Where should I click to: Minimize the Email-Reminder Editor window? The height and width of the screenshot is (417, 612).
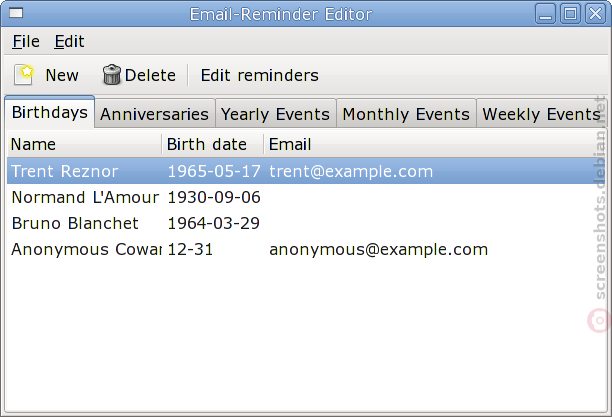coord(547,14)
